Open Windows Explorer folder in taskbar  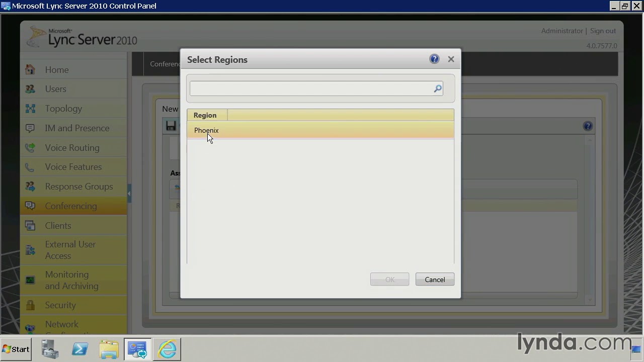point(109,349)
